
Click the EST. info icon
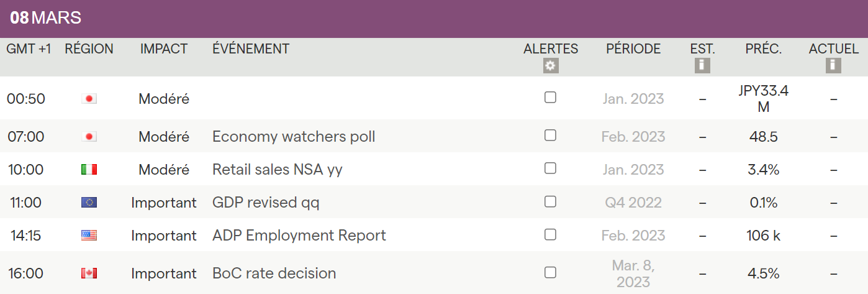[x=702, y=65]
